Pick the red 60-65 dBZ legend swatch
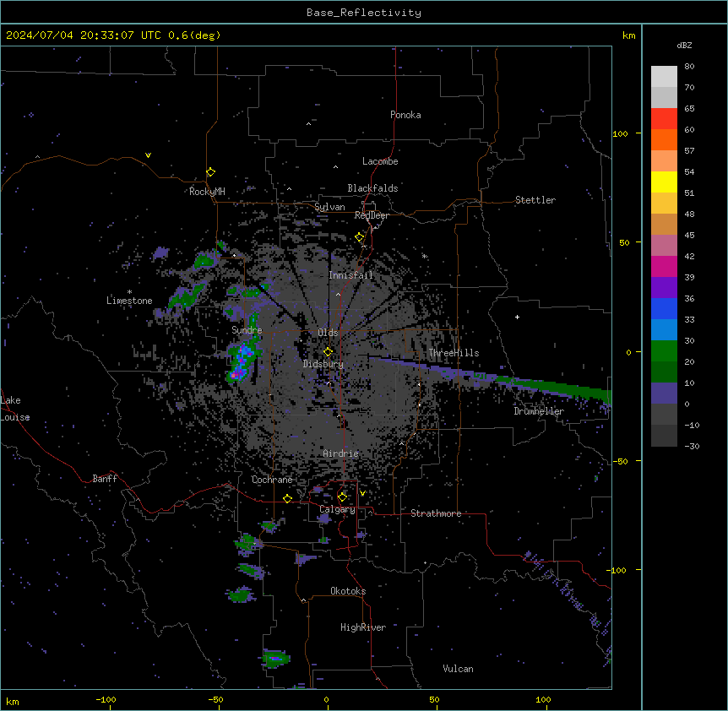 [x=664, y=119]
